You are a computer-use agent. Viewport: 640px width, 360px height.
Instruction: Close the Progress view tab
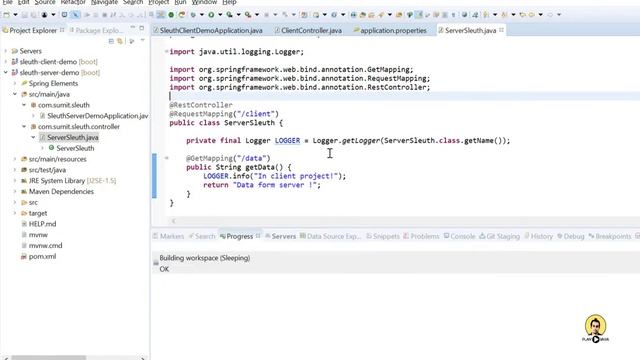coord(258,236)
